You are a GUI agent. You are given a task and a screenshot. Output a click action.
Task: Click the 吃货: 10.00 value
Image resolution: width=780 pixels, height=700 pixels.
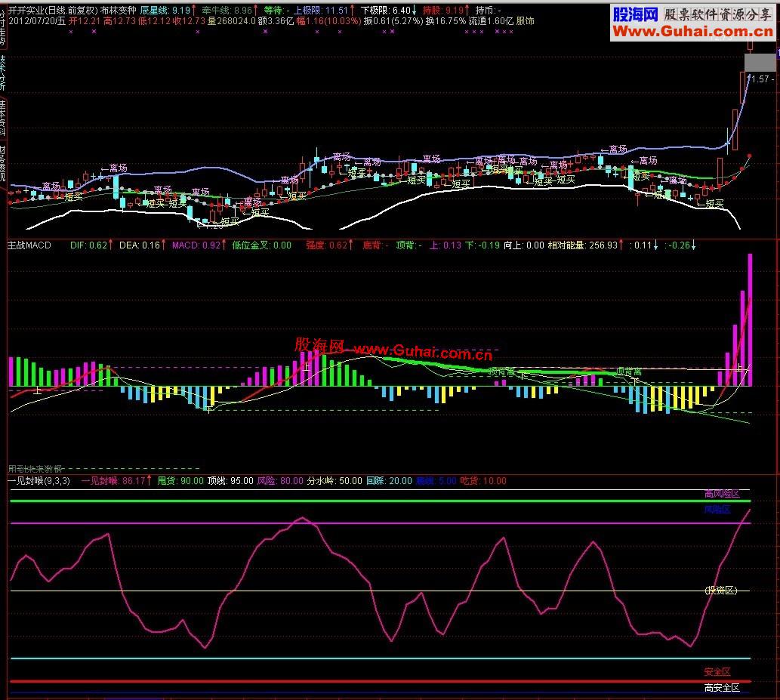point(483,481)
